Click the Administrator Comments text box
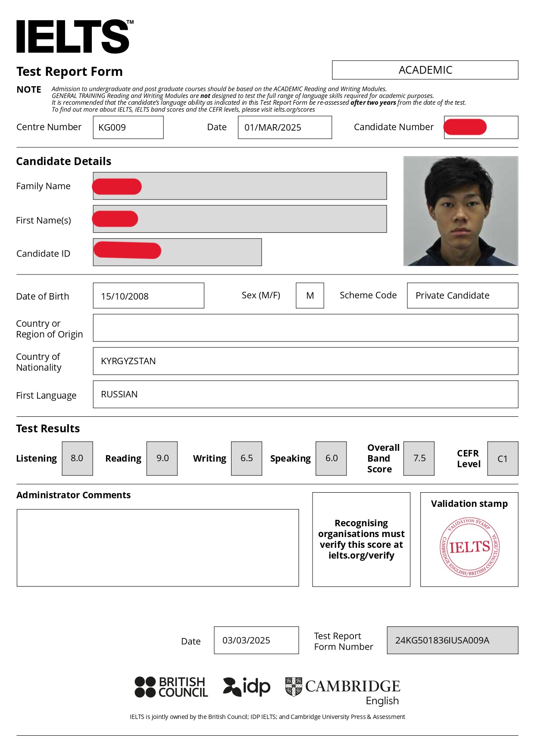Viewport: 535px width, 756px height. (157, 548)
